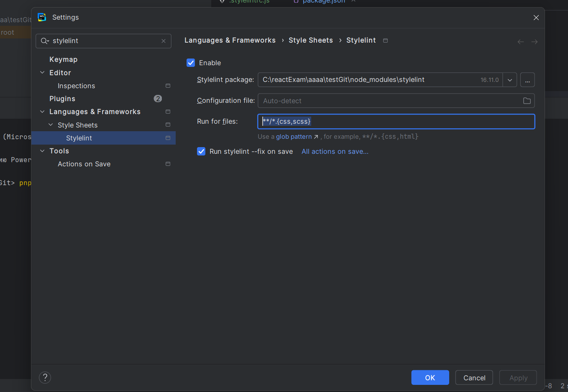This screenshot has height=392, width=568.
Task: Click the external link arrow after glob pattern
Action: [x=316, y=137]
